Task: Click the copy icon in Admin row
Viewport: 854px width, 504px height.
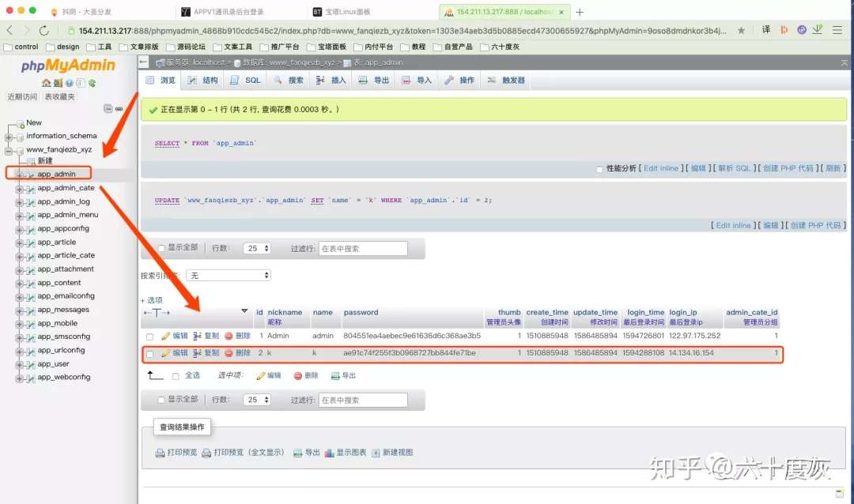Action: tap(197, 336)
